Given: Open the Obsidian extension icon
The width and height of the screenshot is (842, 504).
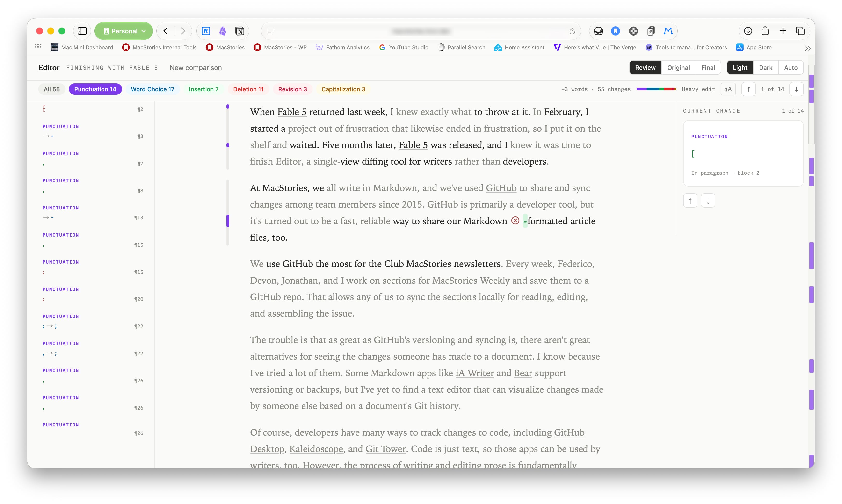Looking at the screenshot, I should pos(223,31).
